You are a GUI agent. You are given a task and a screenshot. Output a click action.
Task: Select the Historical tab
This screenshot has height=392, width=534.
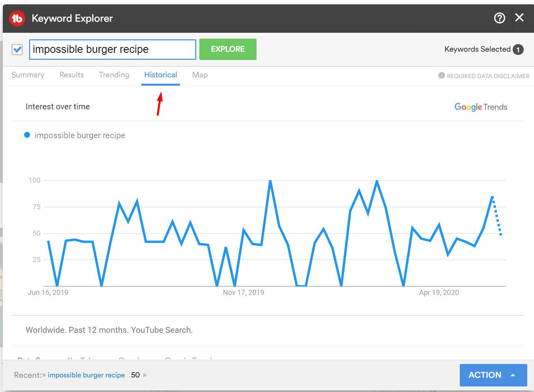coord(161,75)
